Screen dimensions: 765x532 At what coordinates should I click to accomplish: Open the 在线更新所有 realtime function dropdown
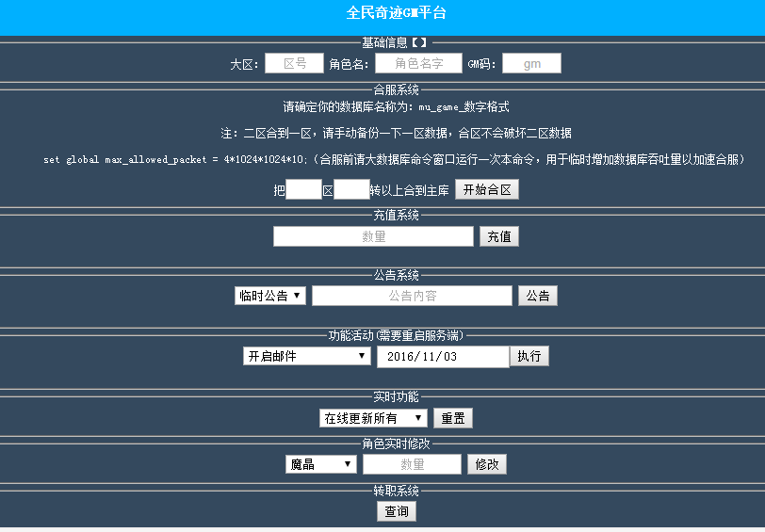[373, 418]
